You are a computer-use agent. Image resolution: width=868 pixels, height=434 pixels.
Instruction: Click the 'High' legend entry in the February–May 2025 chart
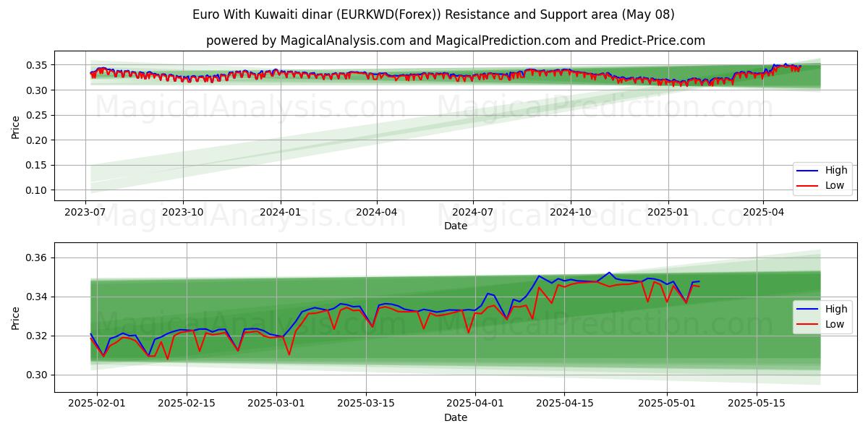pyautogui.click(x=835, y=309)
